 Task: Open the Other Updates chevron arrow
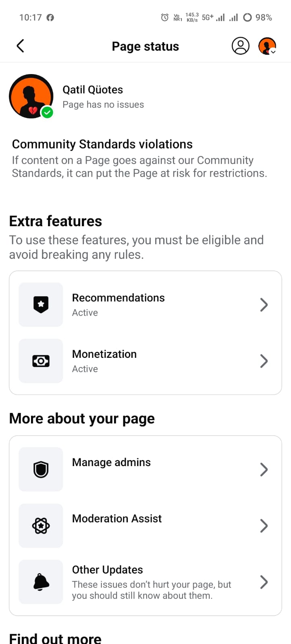264,582
